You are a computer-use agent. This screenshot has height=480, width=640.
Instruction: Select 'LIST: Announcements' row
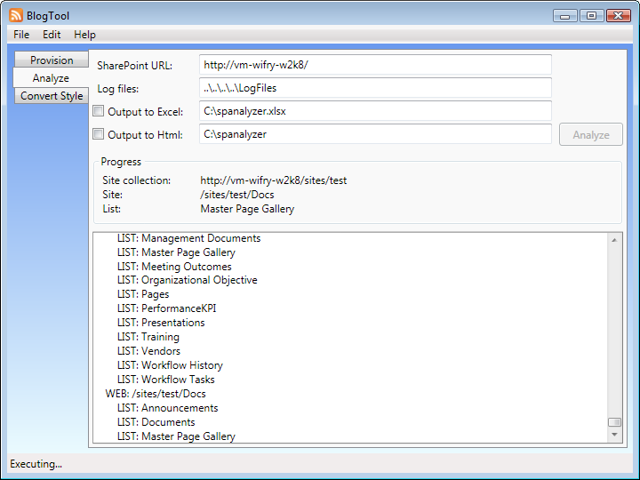pos(167,408)
